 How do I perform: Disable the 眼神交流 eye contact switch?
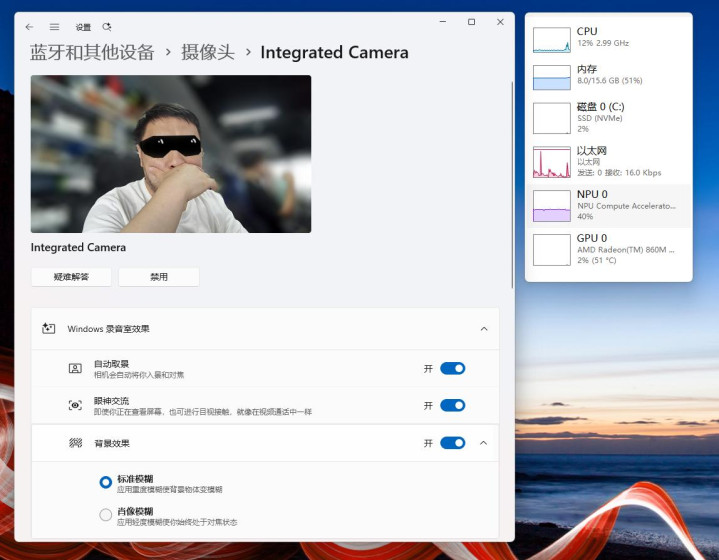[452, 405]
